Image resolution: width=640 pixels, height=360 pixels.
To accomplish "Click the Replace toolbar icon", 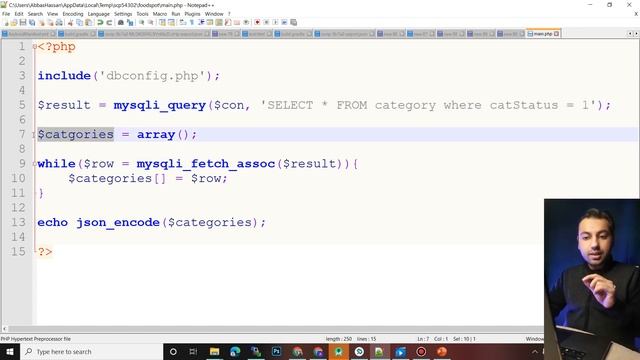I will click(130, 22).
